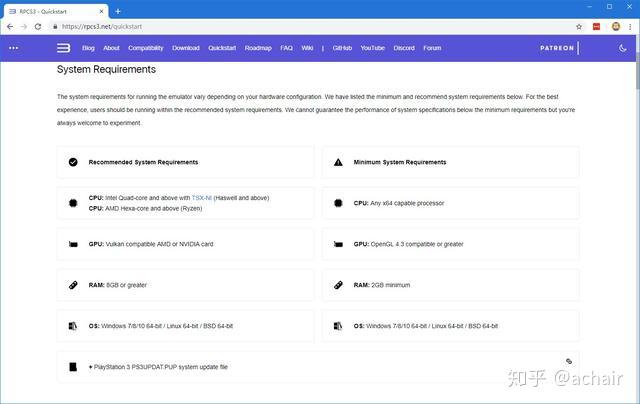Bookmark this page with star icon
640x404 pixels.
pos(579,26)
